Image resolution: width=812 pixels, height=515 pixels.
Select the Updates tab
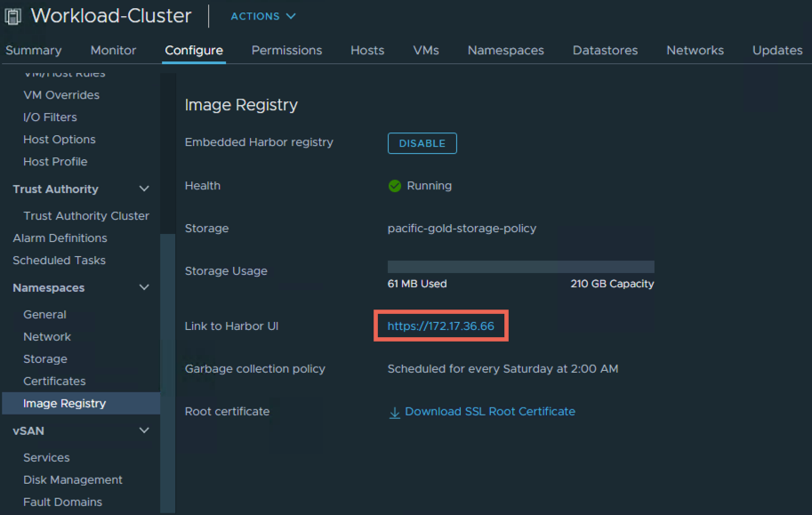(x=776, y=51)
